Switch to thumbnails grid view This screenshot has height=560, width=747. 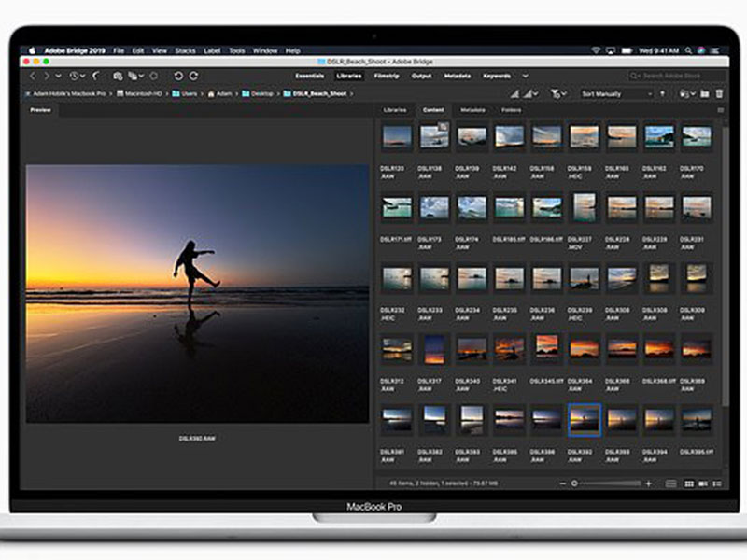tap(689, 483)
